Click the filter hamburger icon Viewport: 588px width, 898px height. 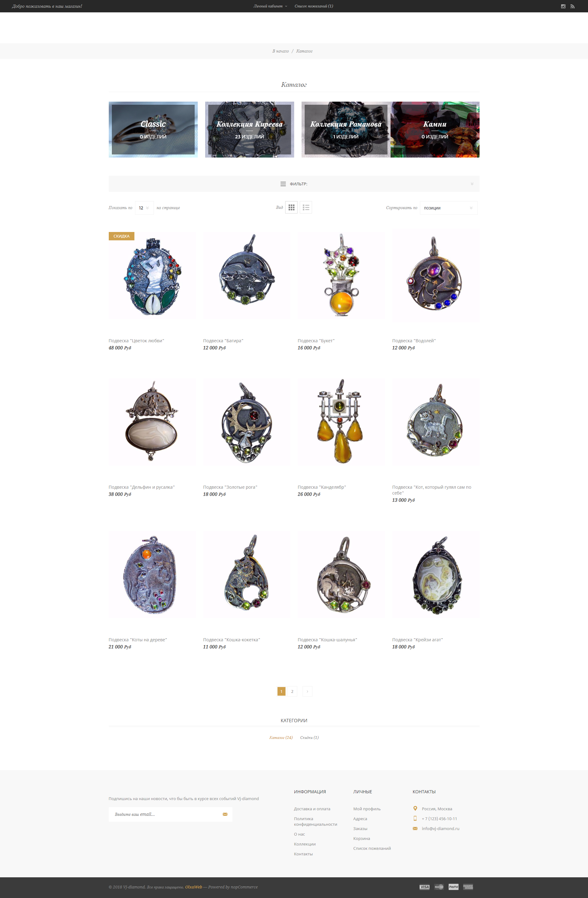pos(283,184)
